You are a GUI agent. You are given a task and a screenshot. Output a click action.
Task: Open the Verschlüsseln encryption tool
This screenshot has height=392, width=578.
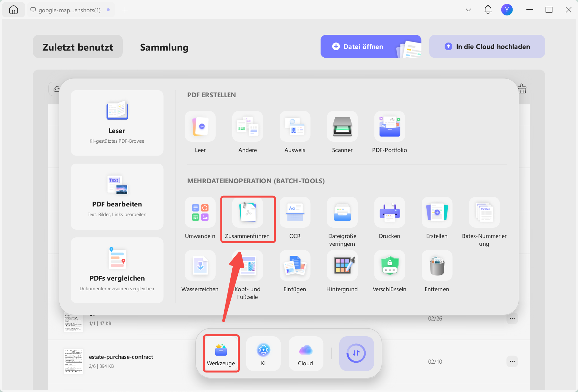[x=390, y=265]
